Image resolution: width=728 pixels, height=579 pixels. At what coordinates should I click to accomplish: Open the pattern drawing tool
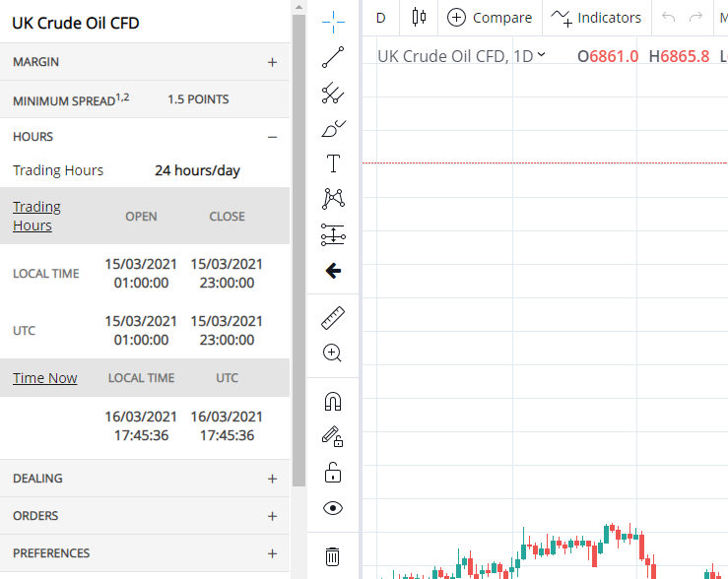point(333,199)
